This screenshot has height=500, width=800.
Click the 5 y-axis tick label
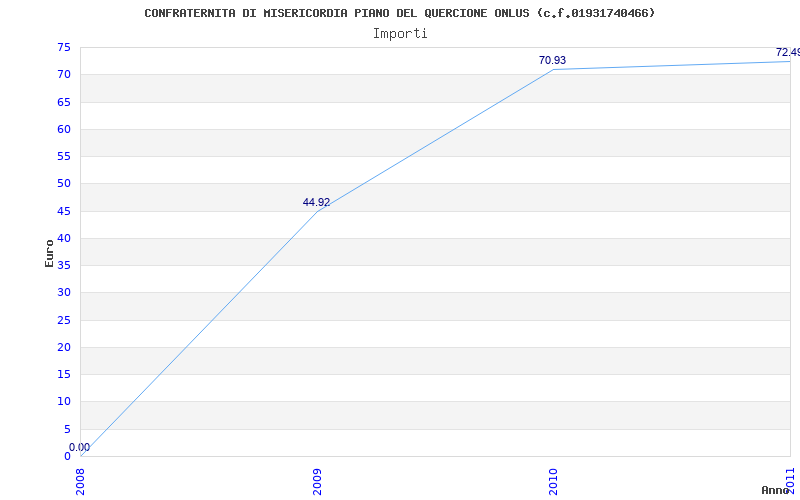[x=67, y=430]
